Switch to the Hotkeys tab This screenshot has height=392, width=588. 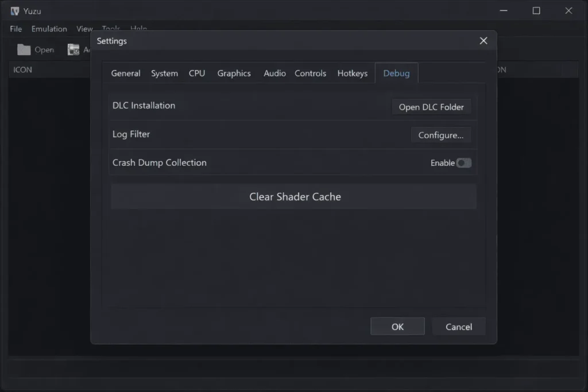(x=352, y=73)
